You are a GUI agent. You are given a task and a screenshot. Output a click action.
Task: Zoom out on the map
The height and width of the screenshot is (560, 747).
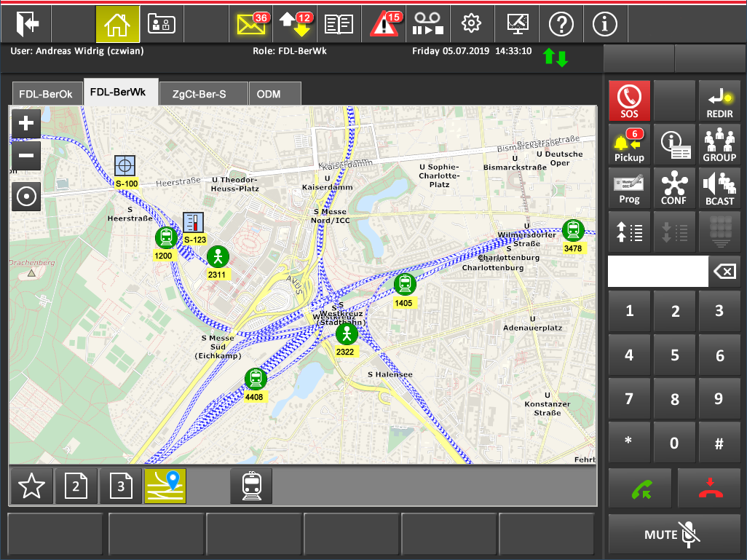(x=25, y=155)
